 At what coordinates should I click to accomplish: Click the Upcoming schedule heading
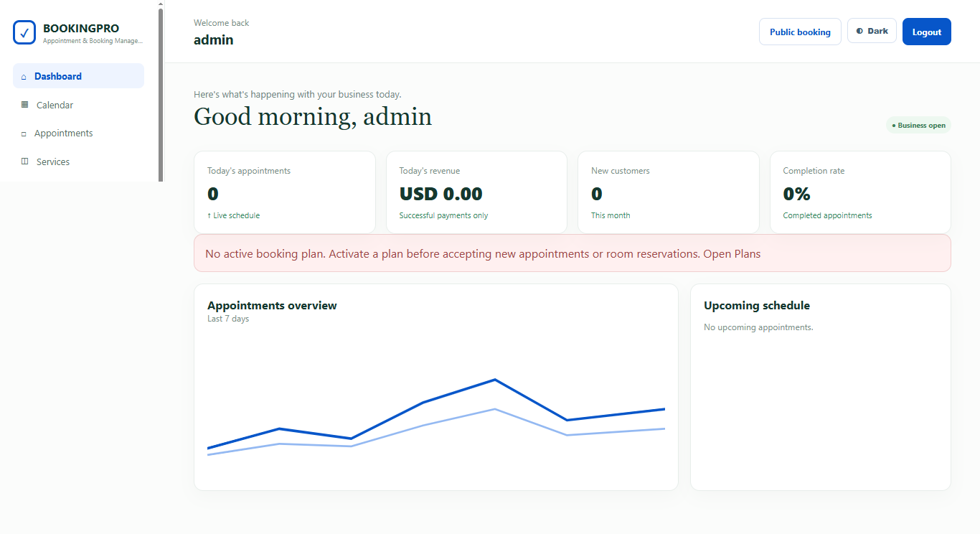(x=757, y=305)
